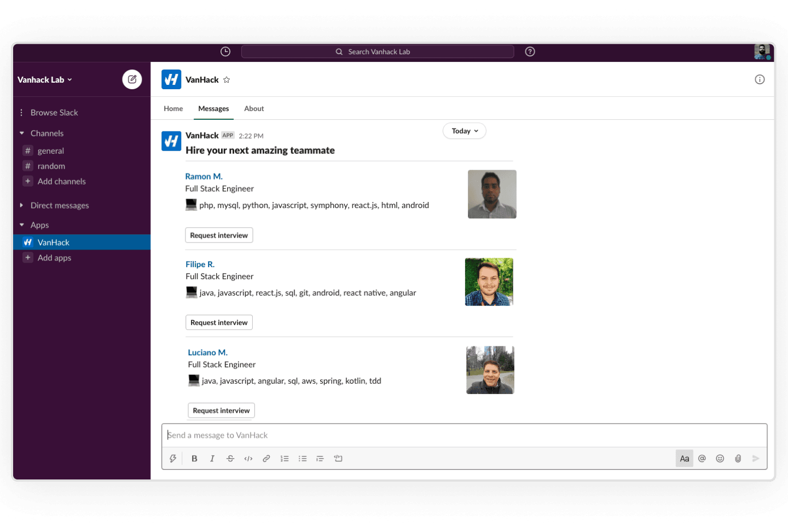The height and width of the screenshot is (532, 788).
Task: Attach a file with the paperclip icon
Action: coord(738,459)
